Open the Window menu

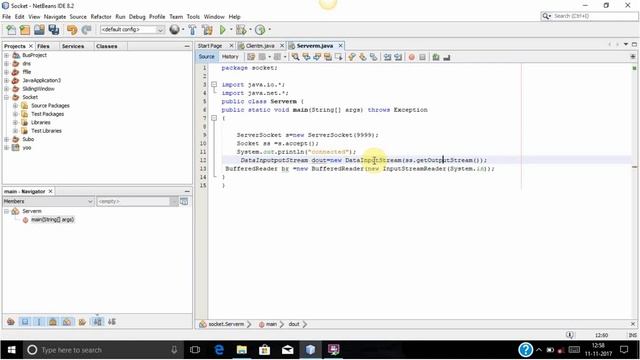pyautogui.click(x=214, y=17)
